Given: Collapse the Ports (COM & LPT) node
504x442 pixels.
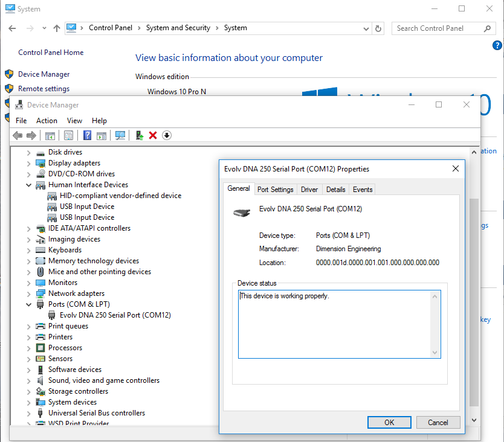Looking at the screenshot, I should point(28,304).
